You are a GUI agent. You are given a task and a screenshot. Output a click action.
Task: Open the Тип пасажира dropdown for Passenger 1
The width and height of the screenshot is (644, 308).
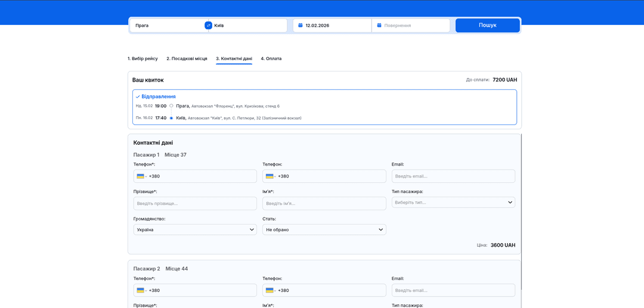[453, 203]
